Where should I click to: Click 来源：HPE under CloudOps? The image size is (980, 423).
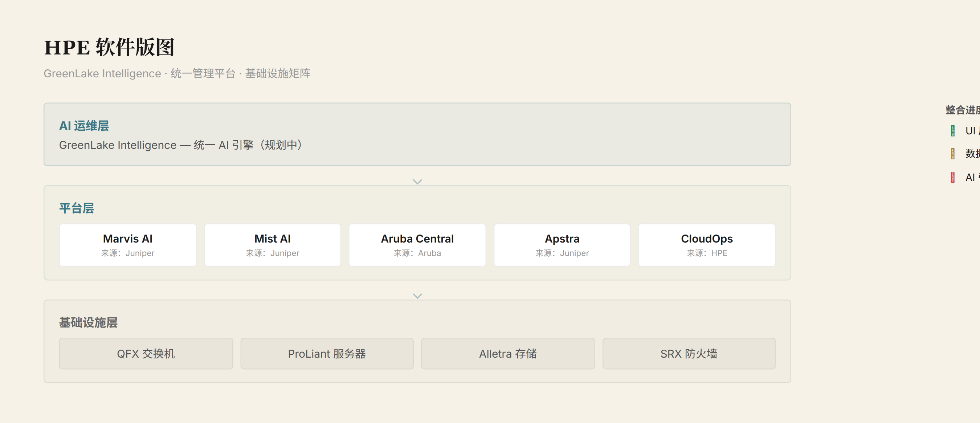707,253
